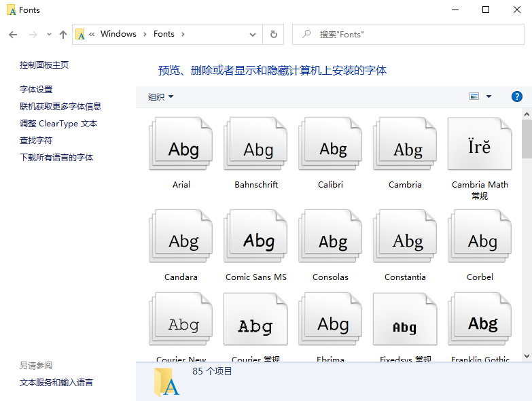Select the Consolas font icon
Image resolution: width=532 pixels, height=401 pixels.
[x=330, y=239]
